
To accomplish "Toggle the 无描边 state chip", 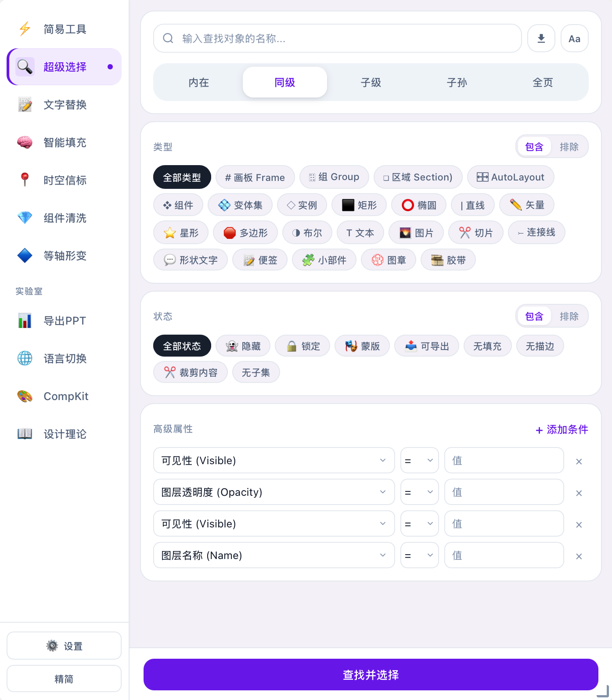I will pos(540,346).
